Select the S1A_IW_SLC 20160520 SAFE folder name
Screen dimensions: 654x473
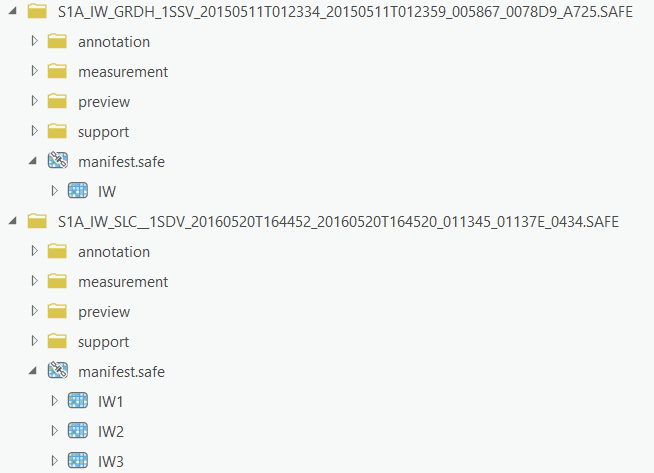338,221
